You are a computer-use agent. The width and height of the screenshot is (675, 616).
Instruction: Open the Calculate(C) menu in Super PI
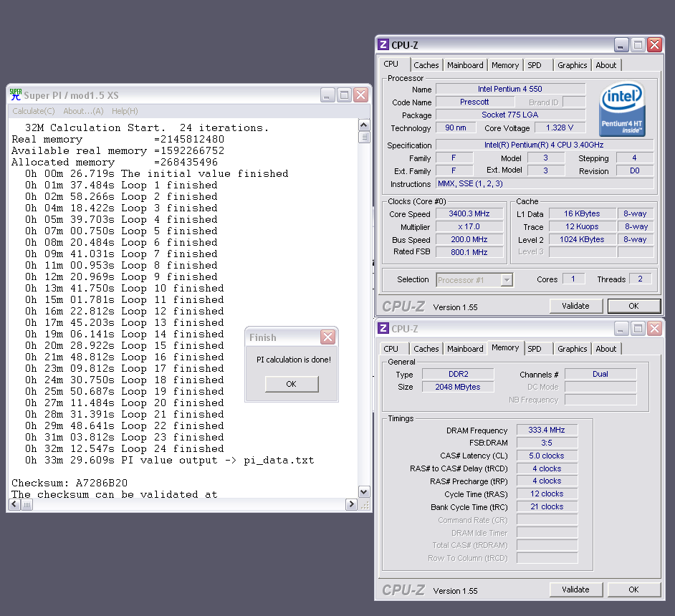34,111
